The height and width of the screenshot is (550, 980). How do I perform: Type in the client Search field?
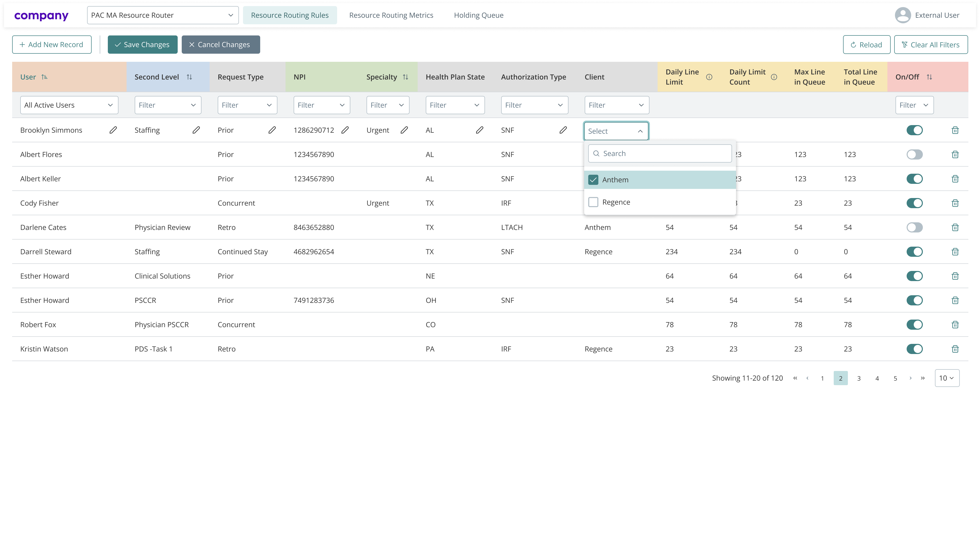click(660, 153)
